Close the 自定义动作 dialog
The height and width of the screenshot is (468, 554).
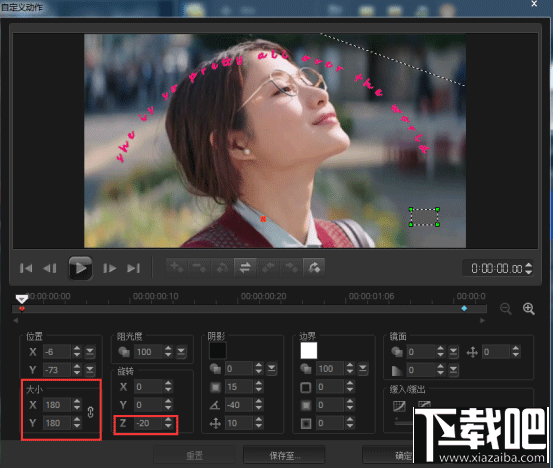pyautogui.click(x=534, y=4)
